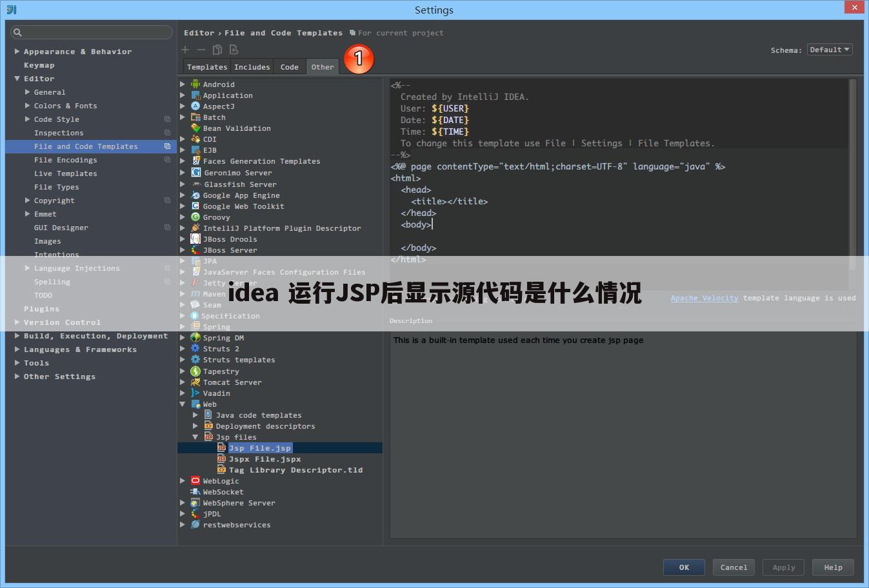Open File Encodings settings
869x588 pixels.
(66, 160)
